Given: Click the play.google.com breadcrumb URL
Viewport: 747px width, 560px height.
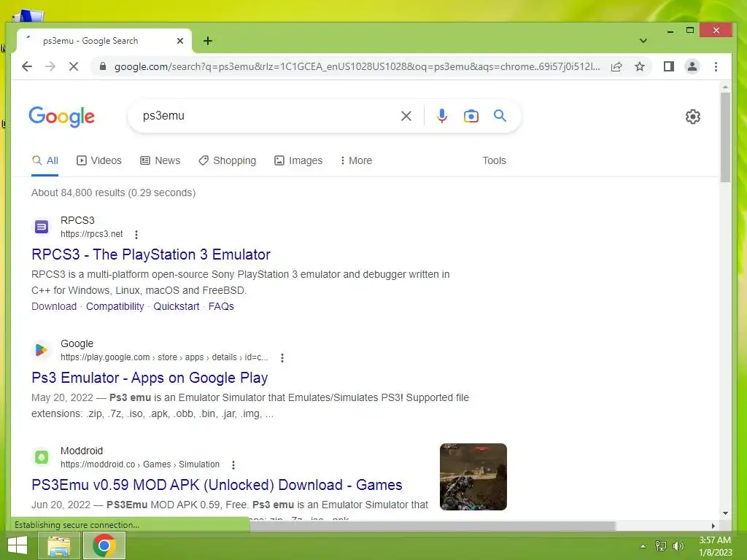Looking at the screenshot, I should (164, 357).
